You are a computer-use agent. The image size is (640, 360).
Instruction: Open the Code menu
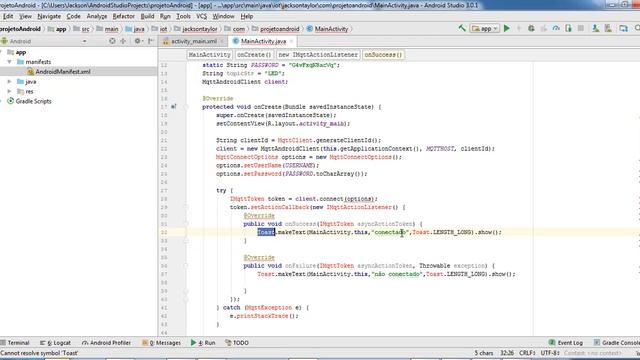[x=73, y=16]
